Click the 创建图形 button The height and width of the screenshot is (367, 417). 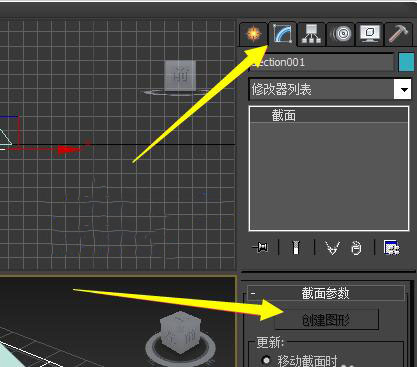[326, 320]
